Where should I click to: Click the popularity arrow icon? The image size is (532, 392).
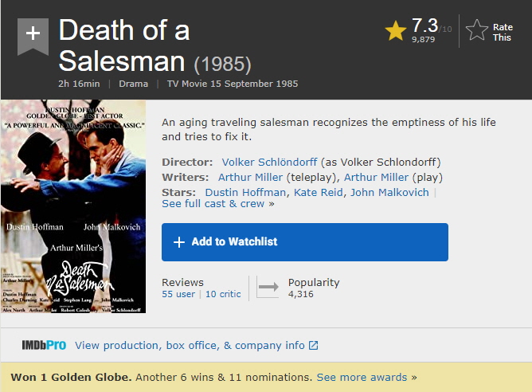tap(268, 288)
